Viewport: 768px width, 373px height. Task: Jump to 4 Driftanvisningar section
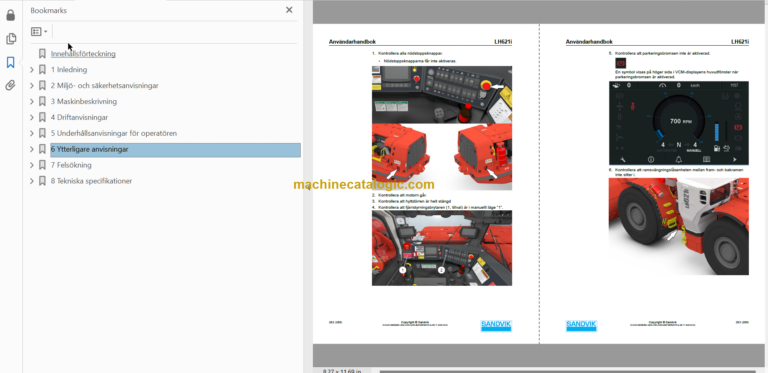79,117
